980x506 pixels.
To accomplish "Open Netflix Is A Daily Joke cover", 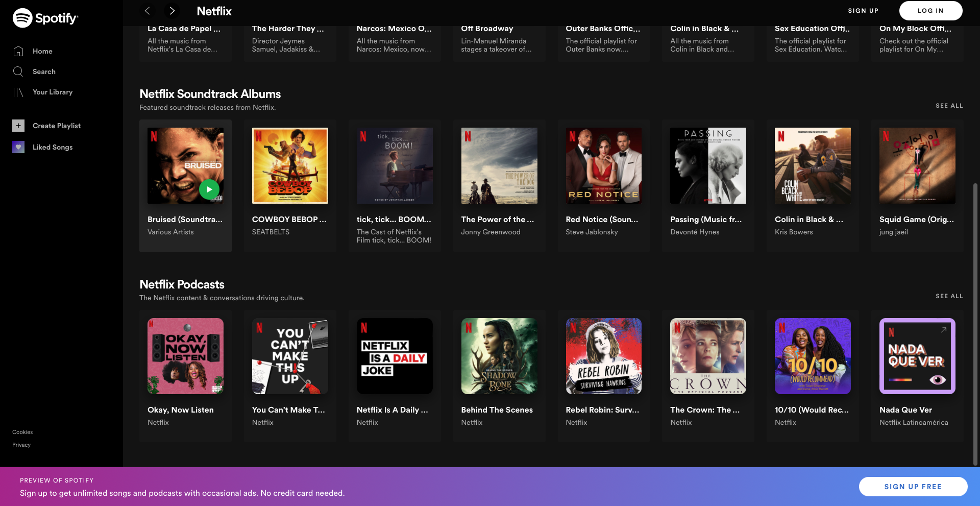I will point(395,356).
